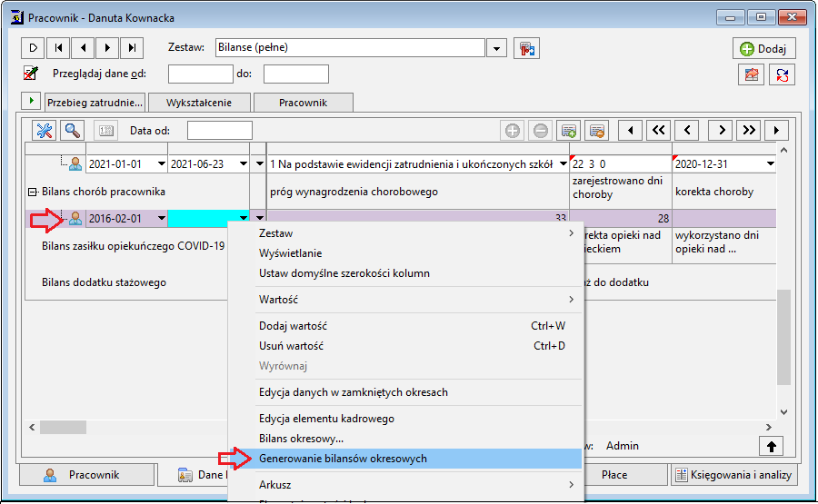
Task: Click the green play arrow before tabs
Action: point(31,101)
